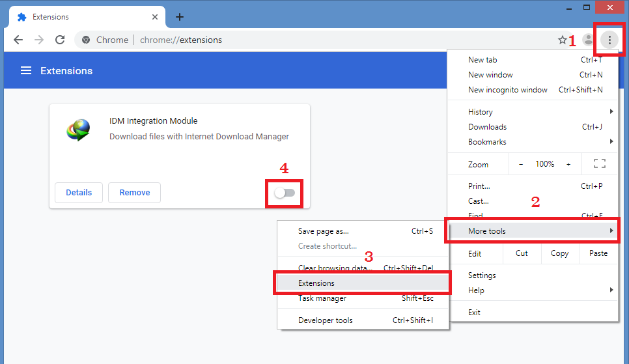
Task: Select Save page as... in the submenu
Action: (363, 231)
